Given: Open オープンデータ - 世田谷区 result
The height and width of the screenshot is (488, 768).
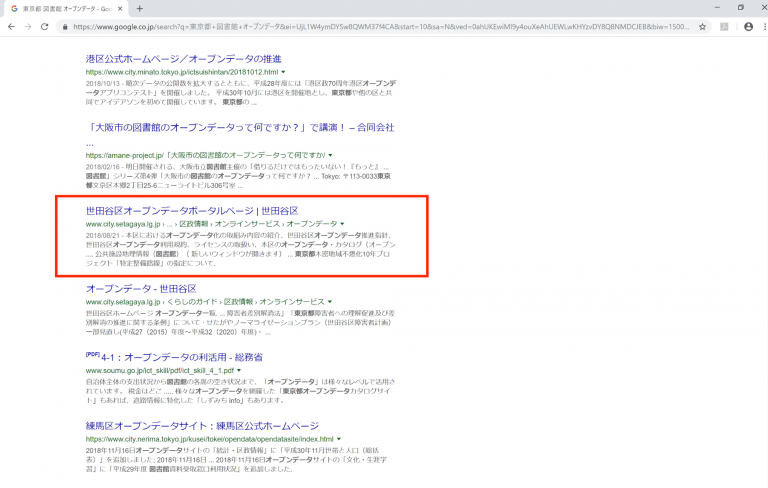Looking at the screenshot, I should (x=141, y=289).
